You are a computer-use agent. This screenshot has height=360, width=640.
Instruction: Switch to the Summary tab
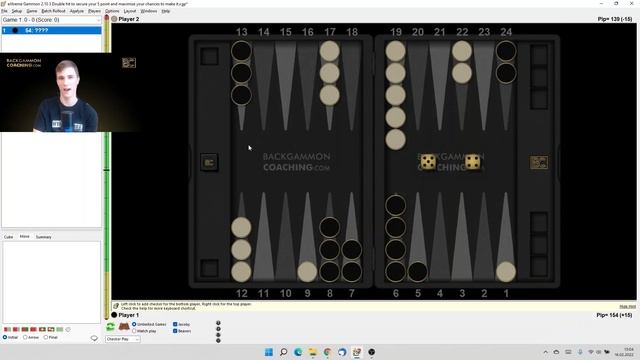43,237
